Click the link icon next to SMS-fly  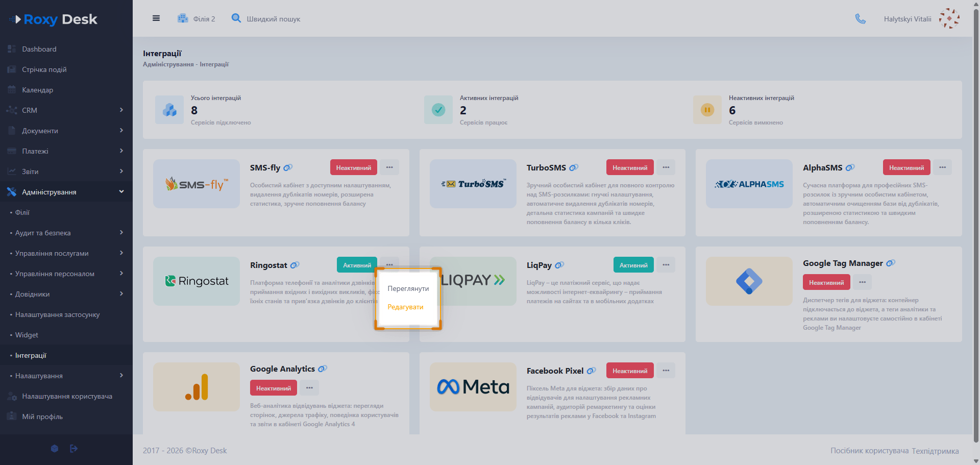click(x=288, y=167)
